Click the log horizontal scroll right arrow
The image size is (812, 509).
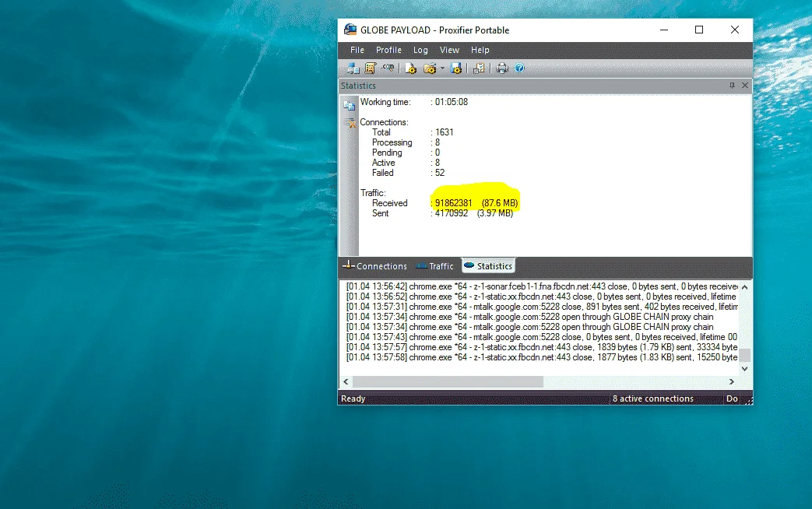tap(732, 381)
